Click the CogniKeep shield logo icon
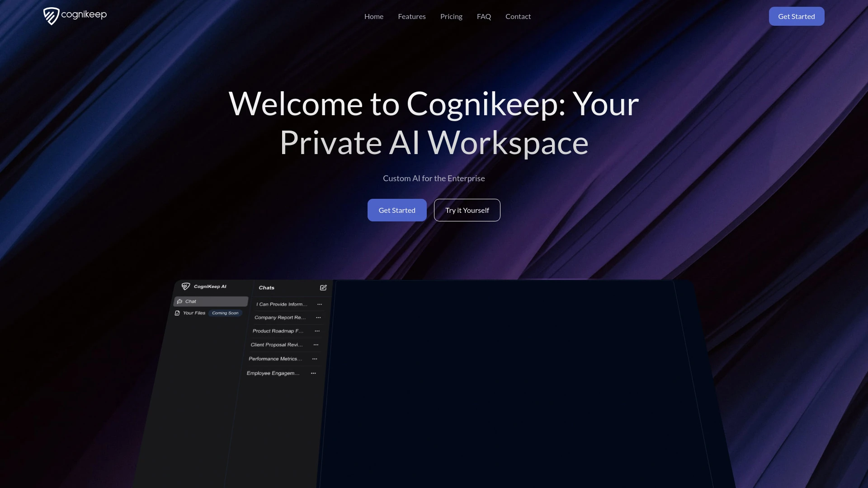Viewport: 868px width, 488px height. [51, 16]
